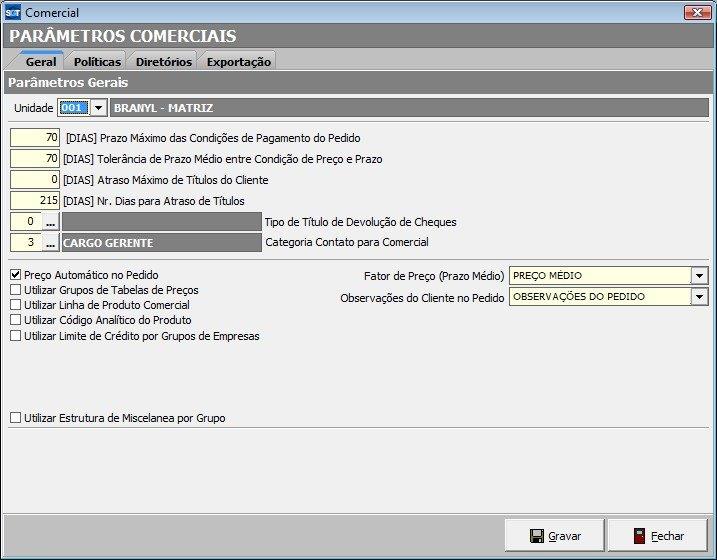Open lookup for Categoria Contato para Comercial
The image size is (717, 560).
point(51,242)
